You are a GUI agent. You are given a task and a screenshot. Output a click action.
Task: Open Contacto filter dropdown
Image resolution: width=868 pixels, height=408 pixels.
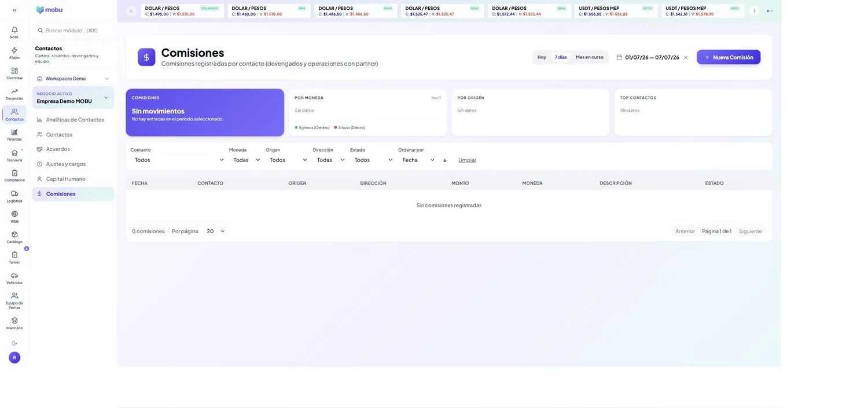pos(178,160)
